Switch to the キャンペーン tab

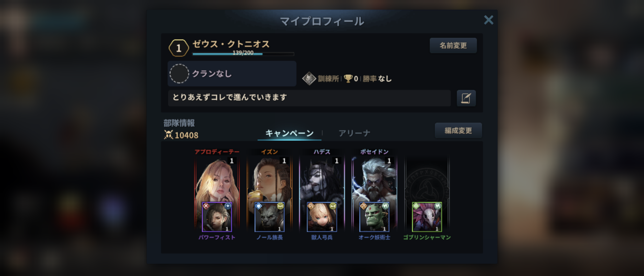[x=289, y=133]
